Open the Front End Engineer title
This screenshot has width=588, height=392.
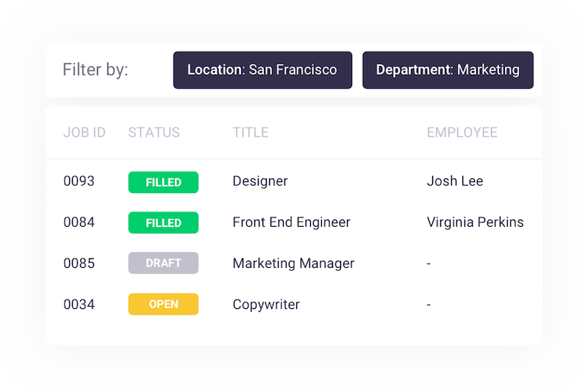(291, 222)
